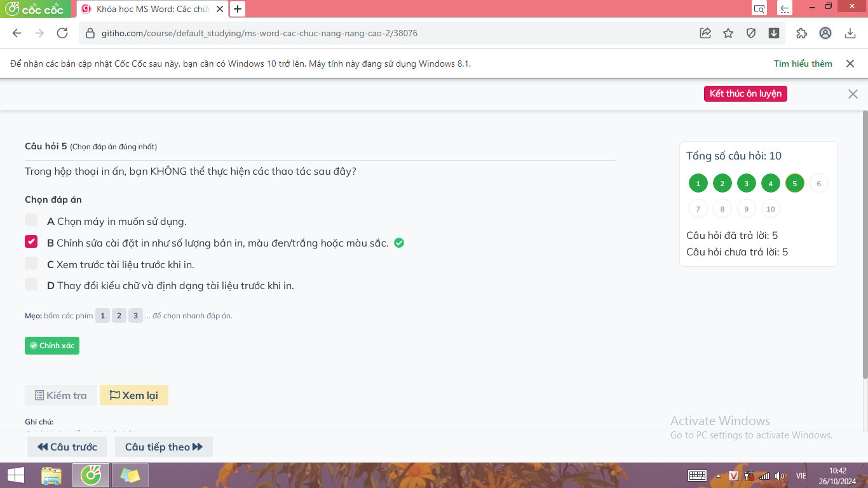Click the Kiểm tra button
Viewport: 868px width, 488px height.
click(61, 395)
